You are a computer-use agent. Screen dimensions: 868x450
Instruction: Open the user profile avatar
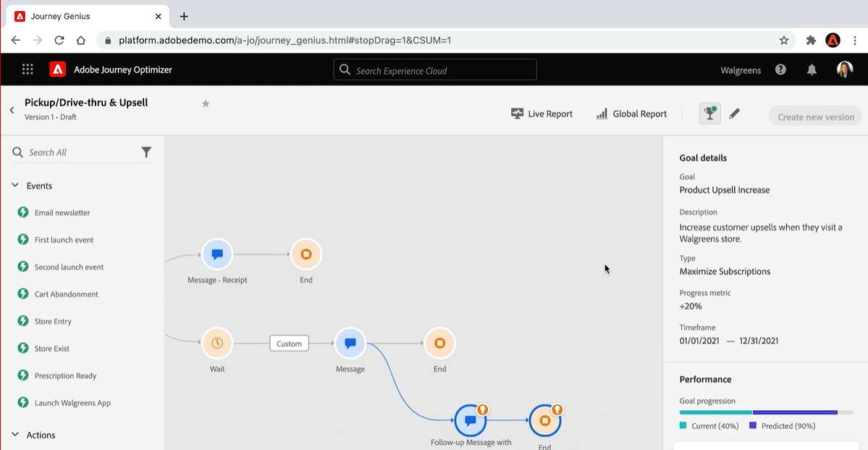(x=845, y=70)
